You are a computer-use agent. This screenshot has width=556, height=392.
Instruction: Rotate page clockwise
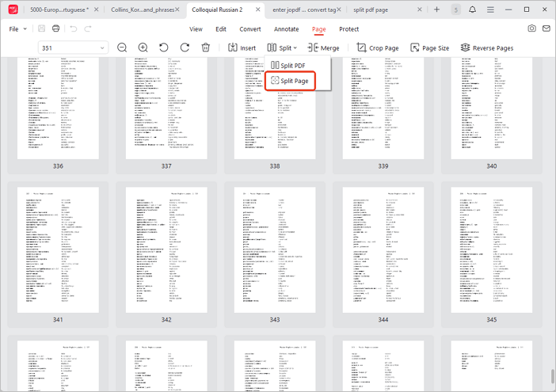click(x=185, y=48)
